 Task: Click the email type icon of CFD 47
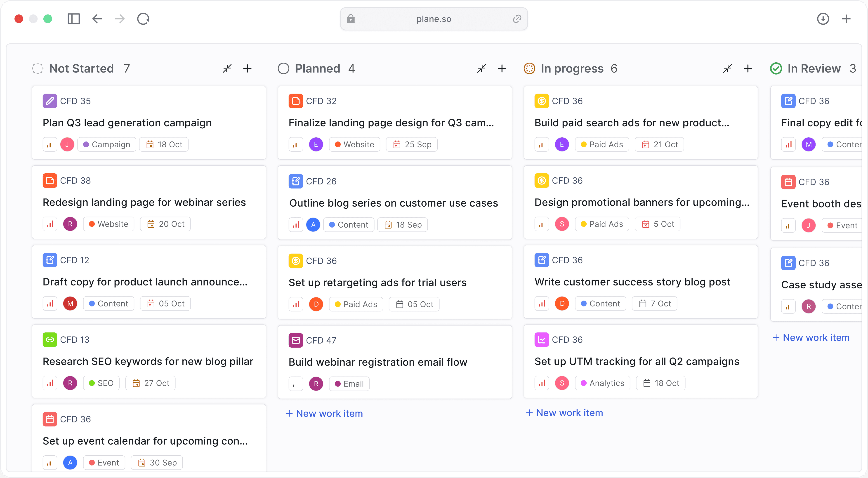295,340
